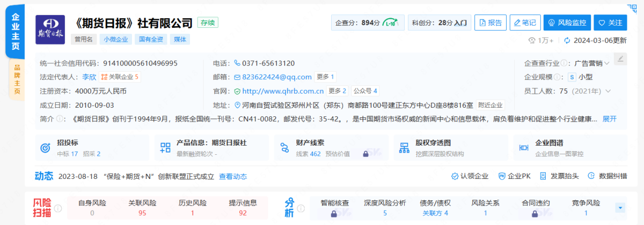Click info icon beside 风险扫描
Image resolution: width=644 pixels, height=225 pixels.
coord(58,208)
